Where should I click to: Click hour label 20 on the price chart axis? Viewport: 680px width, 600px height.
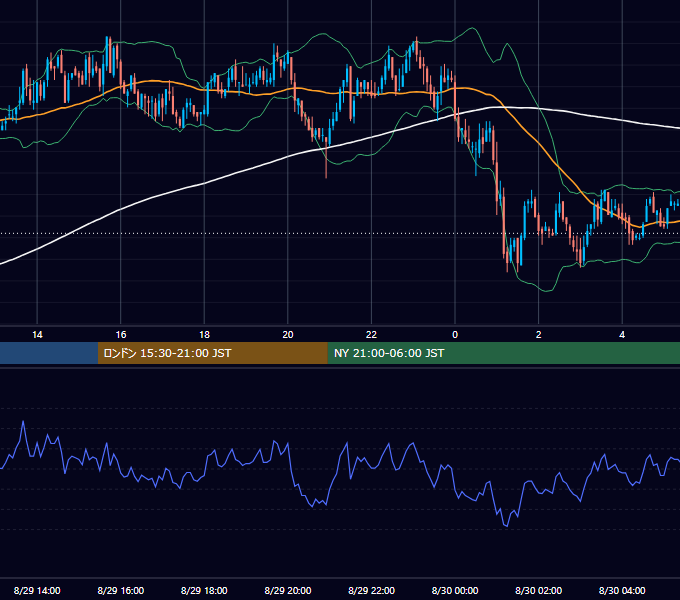(288, 335)
